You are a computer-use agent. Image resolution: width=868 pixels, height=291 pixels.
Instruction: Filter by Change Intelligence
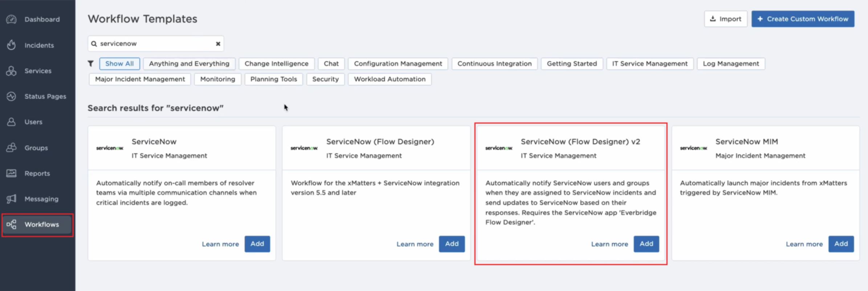point(277,63)
